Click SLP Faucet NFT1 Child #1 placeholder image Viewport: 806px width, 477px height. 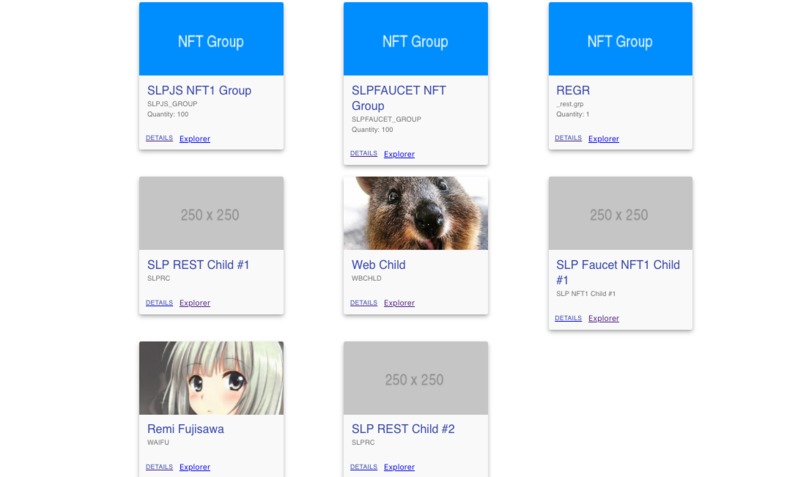[620, 213]
